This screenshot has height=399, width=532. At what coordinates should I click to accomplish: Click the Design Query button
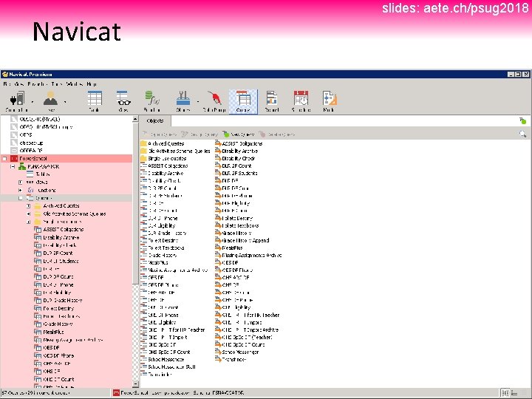point(199,134)
